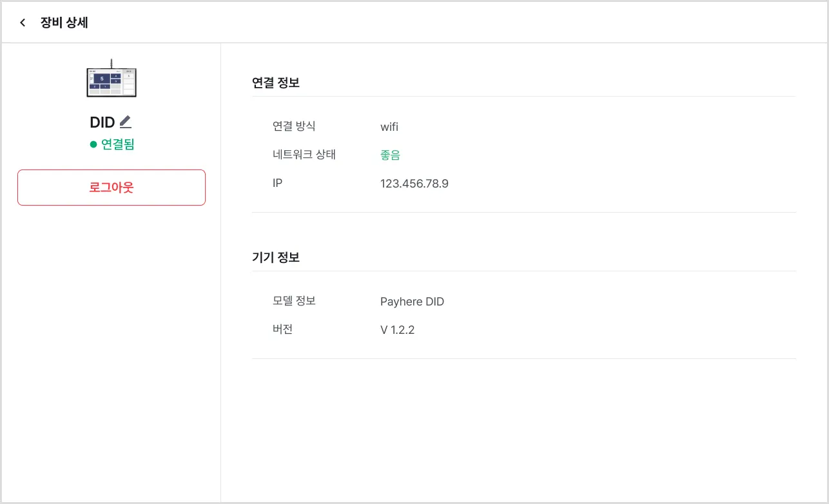Click the green 좋음 network status value
The height and width of the screenshot is (504, 829).
pos(391,155)
